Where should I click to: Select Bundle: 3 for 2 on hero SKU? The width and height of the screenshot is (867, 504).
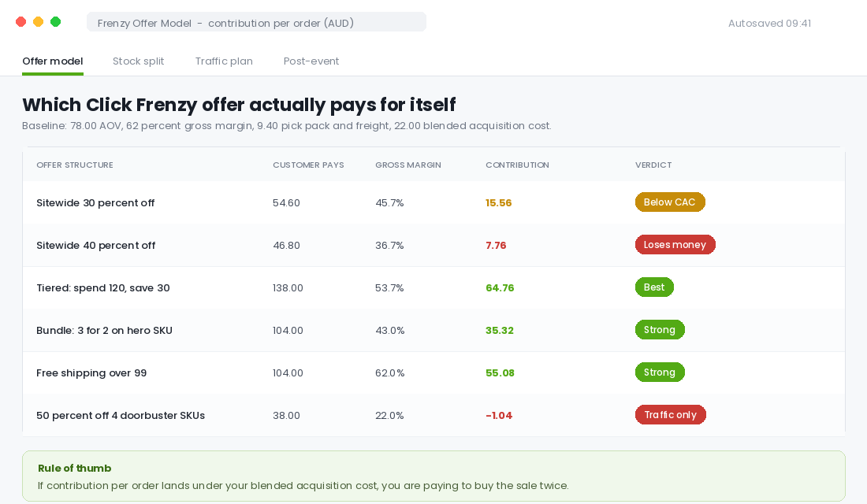[x=433, y=330]
